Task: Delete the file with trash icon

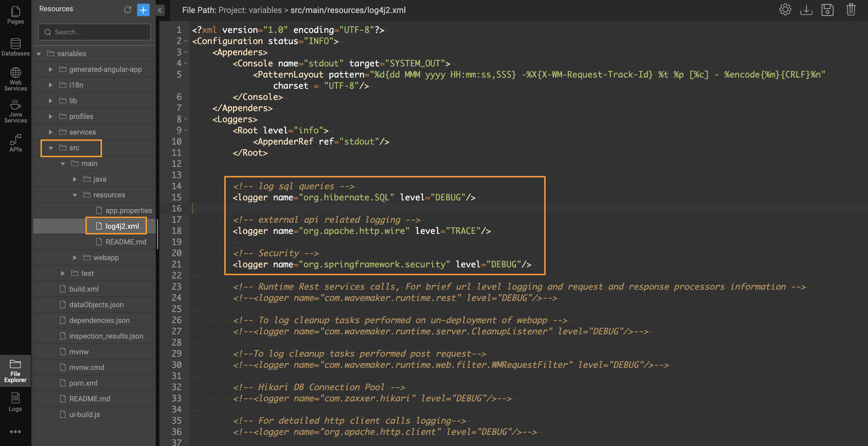Action: (850, 10)
